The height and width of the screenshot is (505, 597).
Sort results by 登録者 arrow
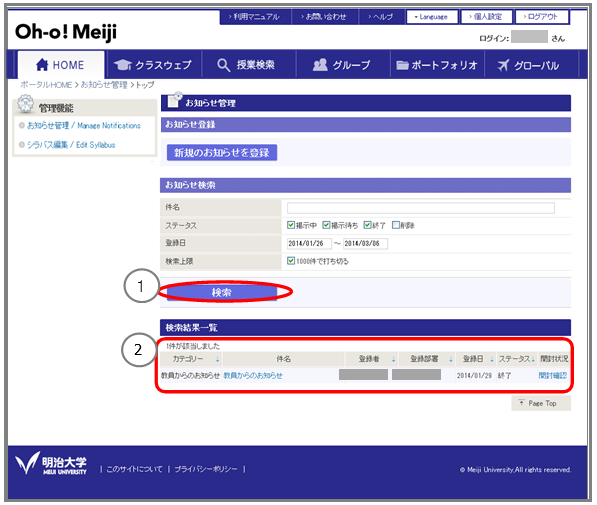tap(393, 360)
